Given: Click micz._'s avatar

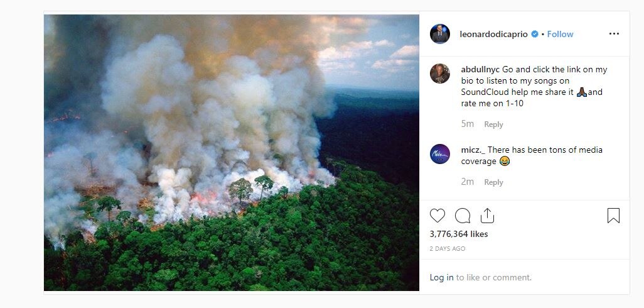Looking at the screenshot, I should pos(440,154).
